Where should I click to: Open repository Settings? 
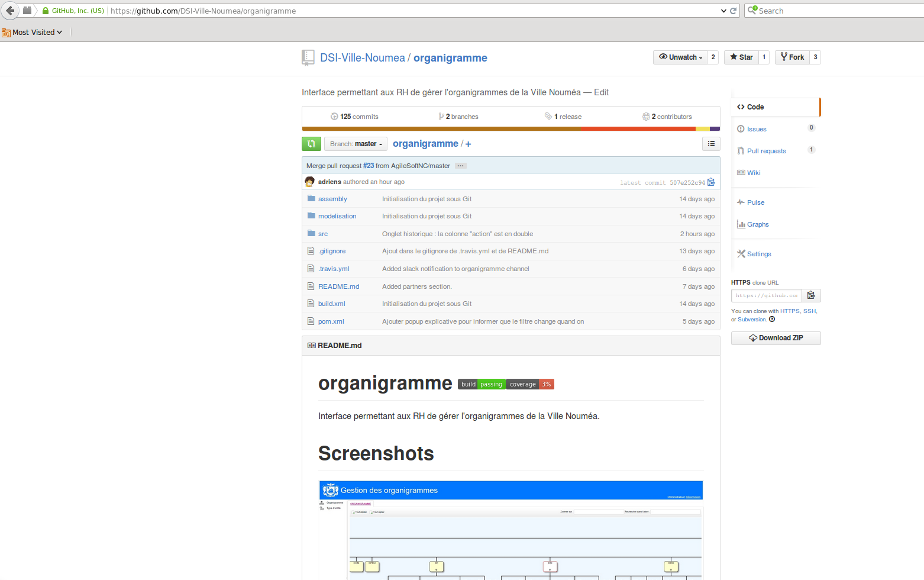[x=759, y=254]
